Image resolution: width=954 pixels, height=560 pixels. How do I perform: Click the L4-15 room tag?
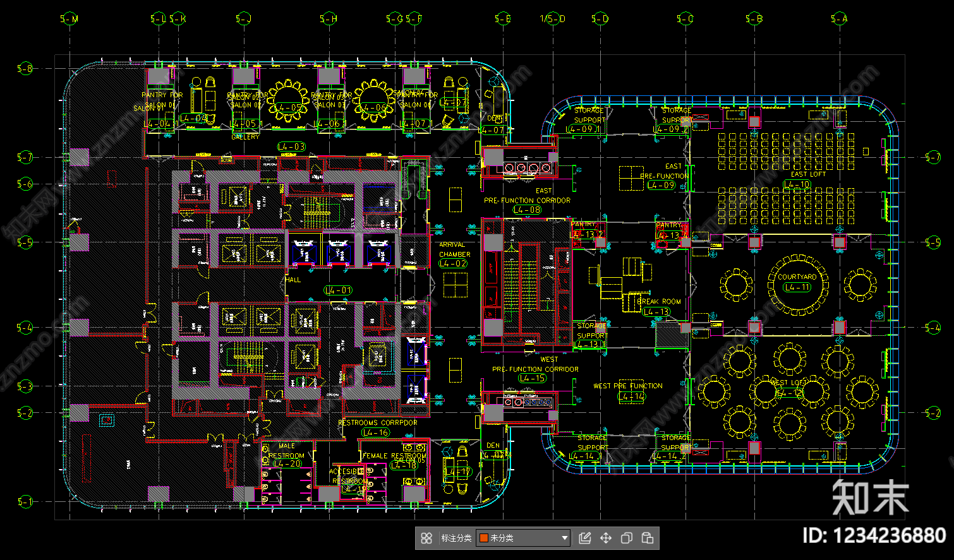532,378
